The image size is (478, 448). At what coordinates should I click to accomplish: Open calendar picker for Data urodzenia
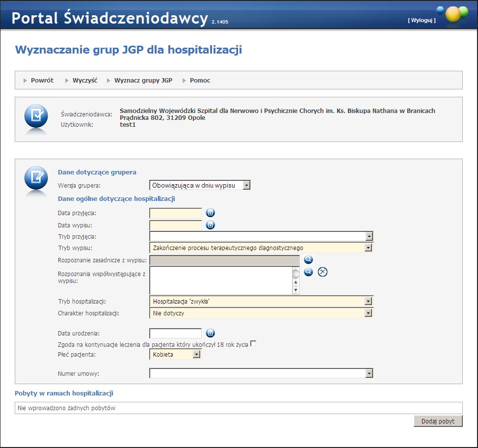(x=210, y=333)
